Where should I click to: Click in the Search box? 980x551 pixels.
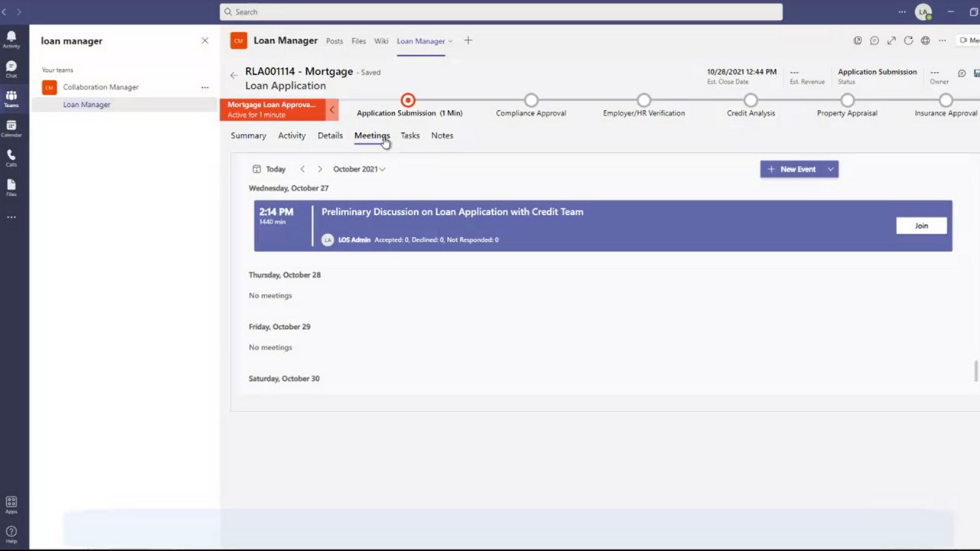pos(501,12)
